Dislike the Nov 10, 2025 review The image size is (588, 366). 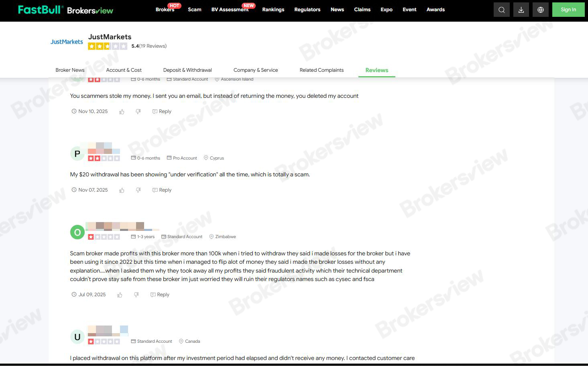[138, 111]
